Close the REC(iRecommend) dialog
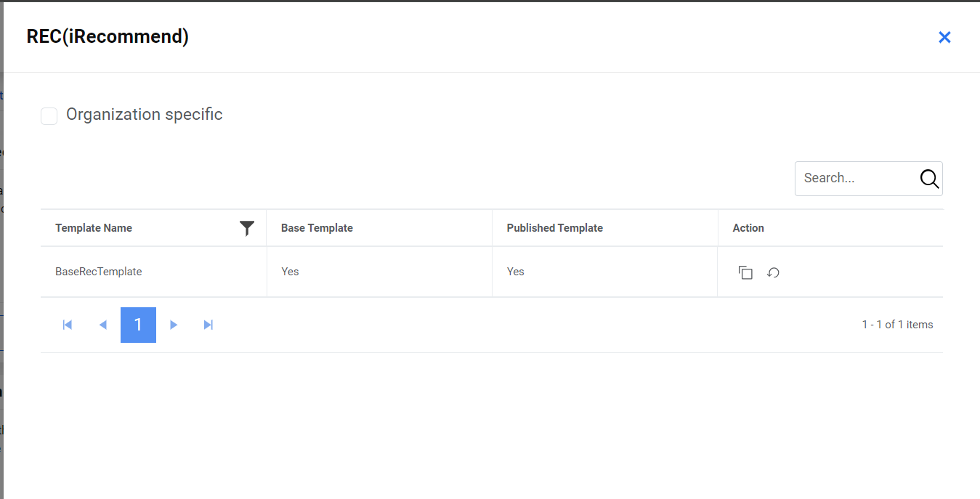This screenshot has height=499, width=980. tap(944, 37)
